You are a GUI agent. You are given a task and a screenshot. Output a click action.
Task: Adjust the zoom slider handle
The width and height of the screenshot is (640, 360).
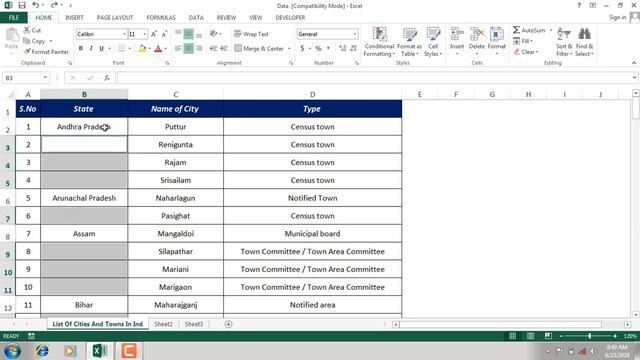tap(589, 336)
